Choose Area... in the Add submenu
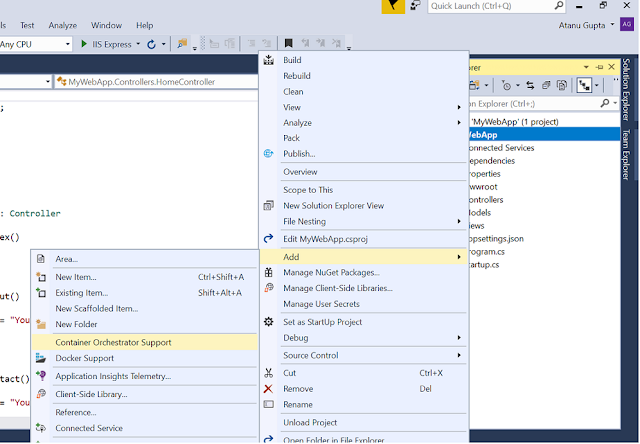This screenshot has width=640, height=444. [x=144, y=259]
